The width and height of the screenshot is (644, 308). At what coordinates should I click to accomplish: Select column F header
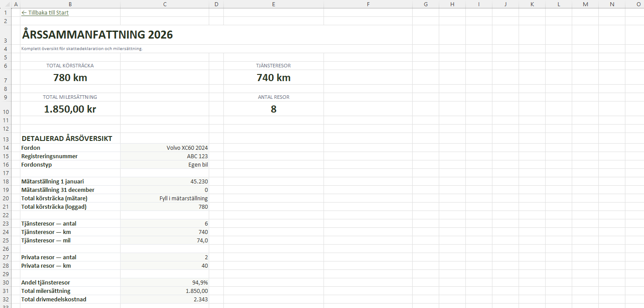click(368, 4)
